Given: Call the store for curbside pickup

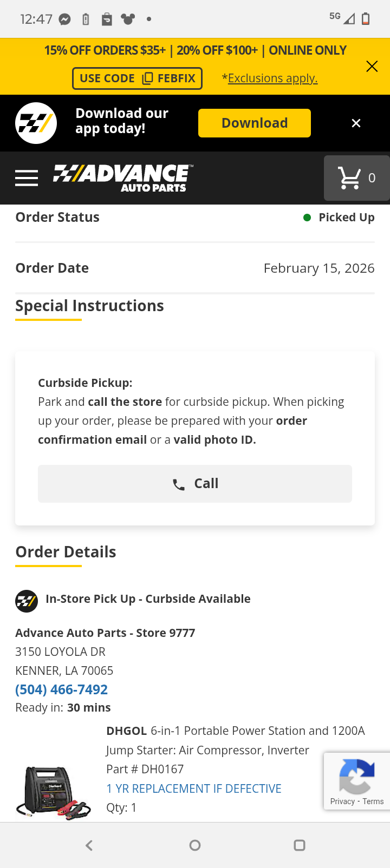Looking at the screenshot, I should tap(195, 484).
